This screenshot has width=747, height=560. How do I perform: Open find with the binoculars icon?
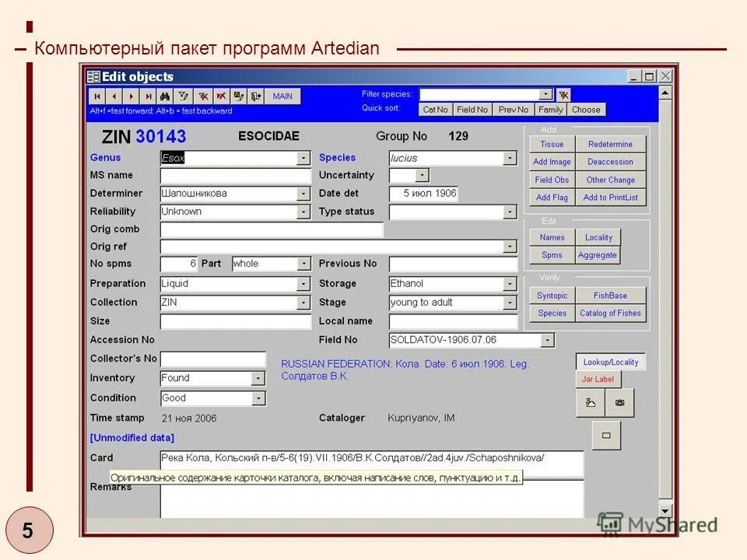pyautogui.click(x=165, y=96)
